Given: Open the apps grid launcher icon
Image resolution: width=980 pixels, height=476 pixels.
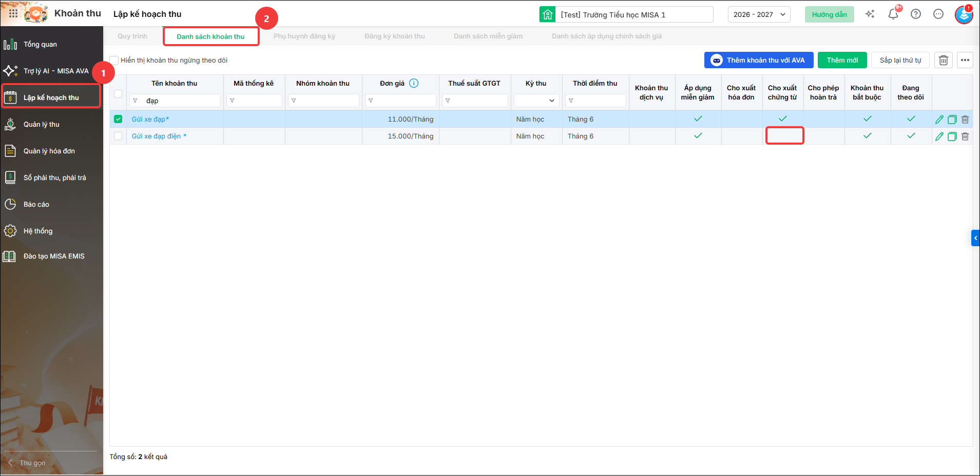Looking at the screenshot, I should point(13,14).
